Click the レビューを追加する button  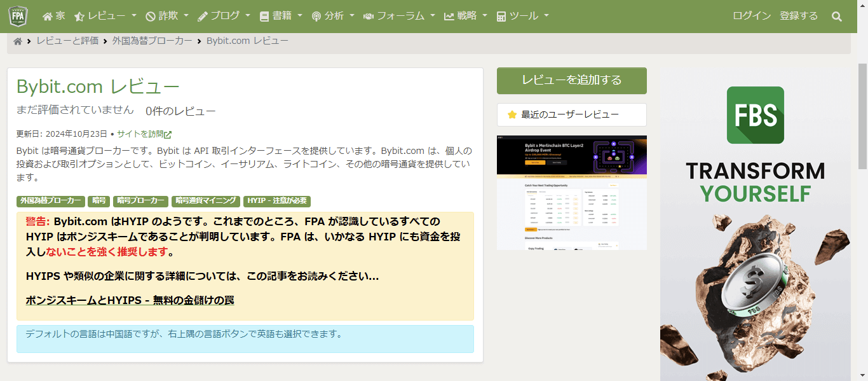pyautogui.click(x=571, y=81)
